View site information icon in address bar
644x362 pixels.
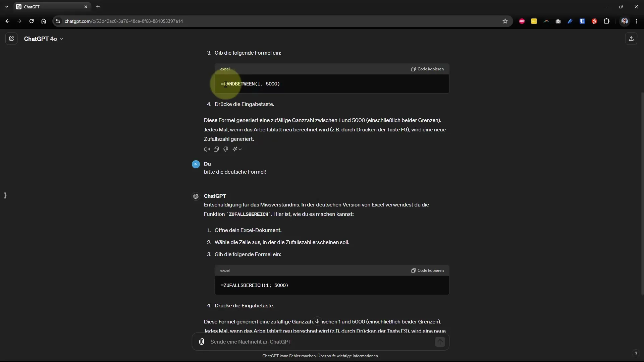point(58,21)
